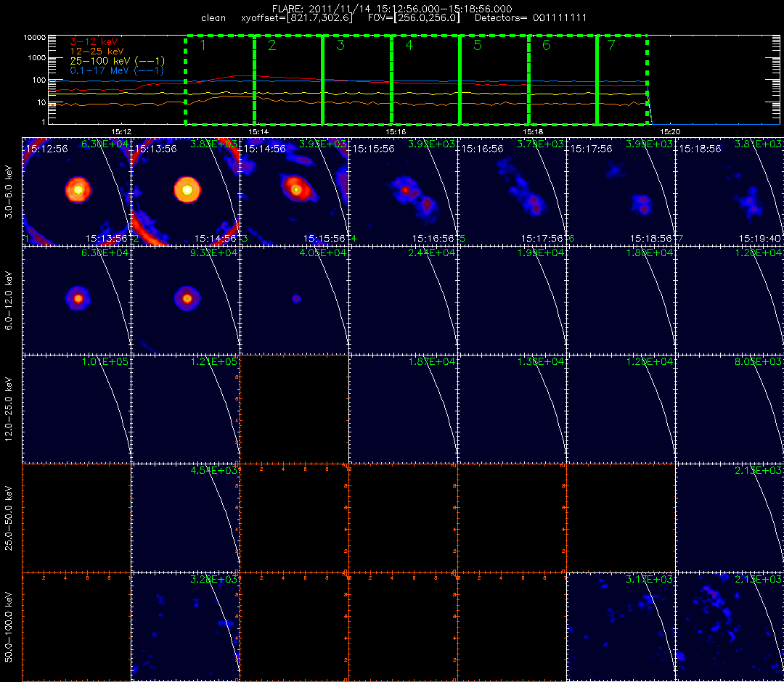Image resolution: width=784 pixels, height=682 pixels.
Task: Open the 50-100 keV image labeled 3.17E+03
Action: coord(621,627)
